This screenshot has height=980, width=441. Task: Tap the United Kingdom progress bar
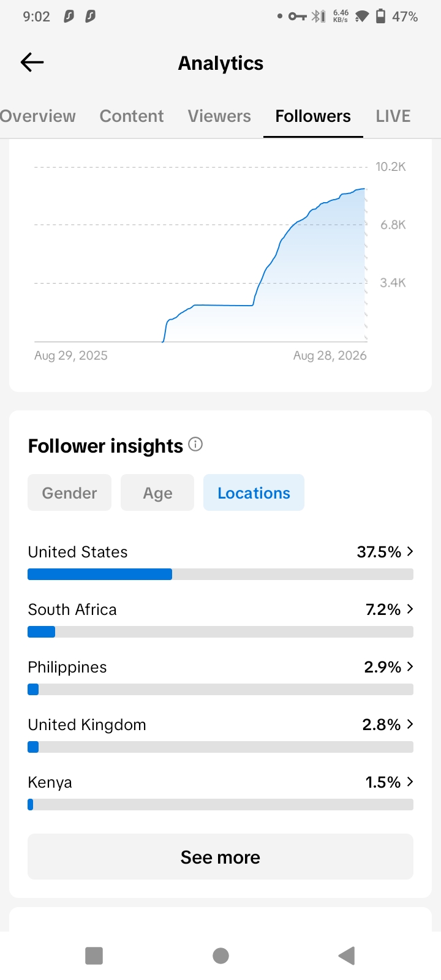click(221, 747)
